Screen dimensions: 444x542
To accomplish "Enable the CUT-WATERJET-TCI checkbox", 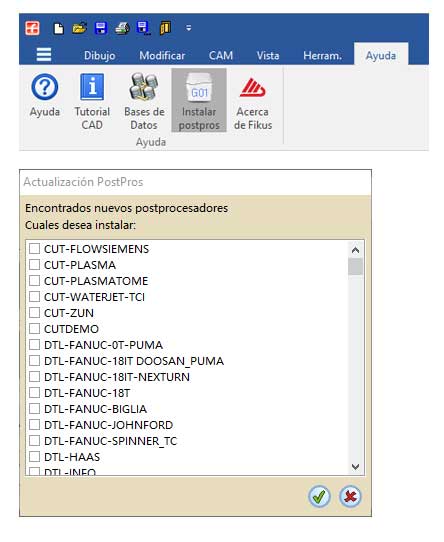I will click(x=34, y=297).
